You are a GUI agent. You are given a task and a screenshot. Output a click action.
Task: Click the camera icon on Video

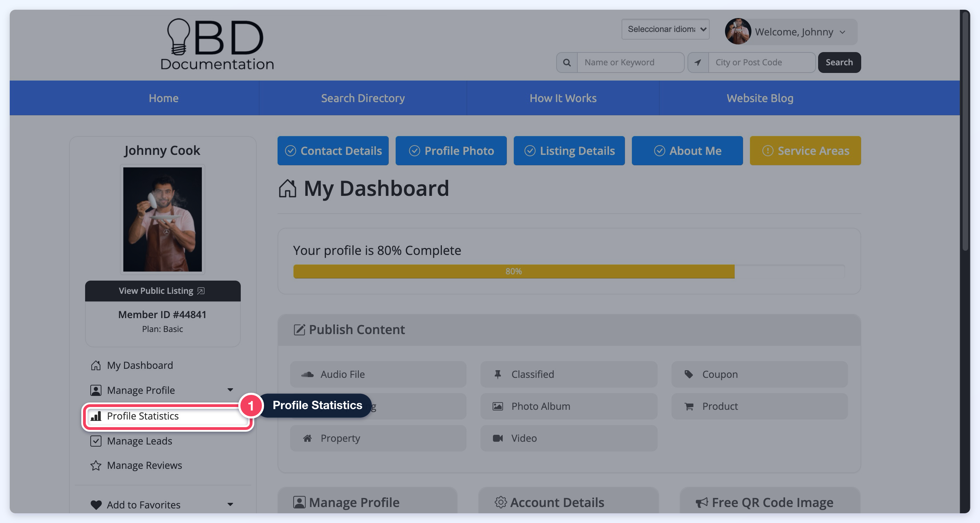497,438
